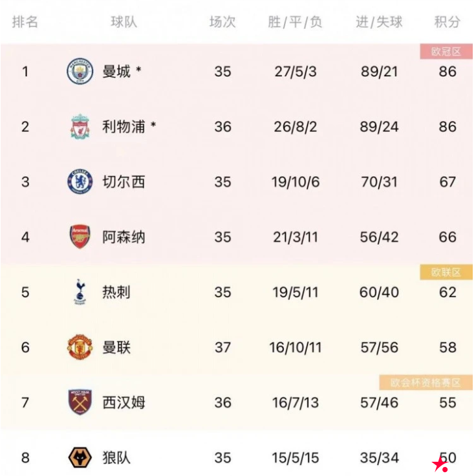Click the 胜/平/负 column header
Viewport: 476px width, 476px height.
point(295,21)
